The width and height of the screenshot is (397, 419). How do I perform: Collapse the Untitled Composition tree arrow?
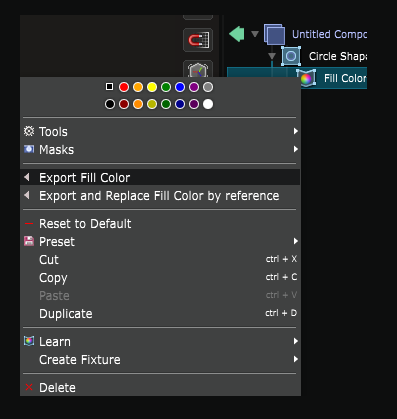[x=255, y=34]
